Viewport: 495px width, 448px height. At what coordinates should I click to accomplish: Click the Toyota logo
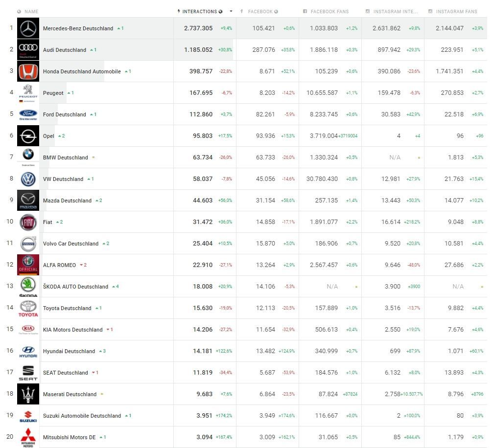28,308
